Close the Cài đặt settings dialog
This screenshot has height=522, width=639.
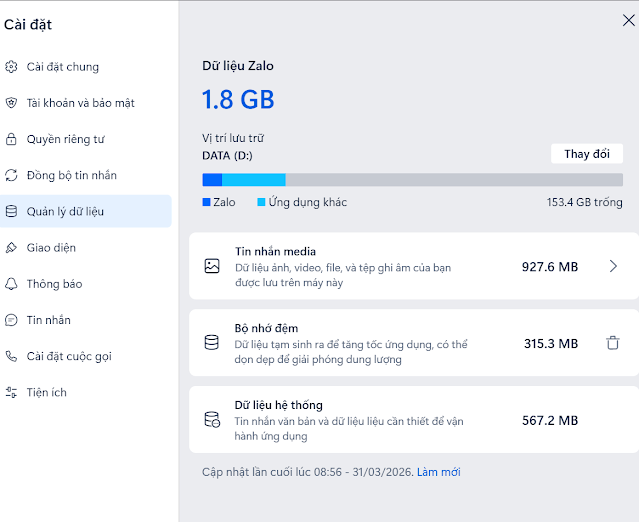(629, 20)
